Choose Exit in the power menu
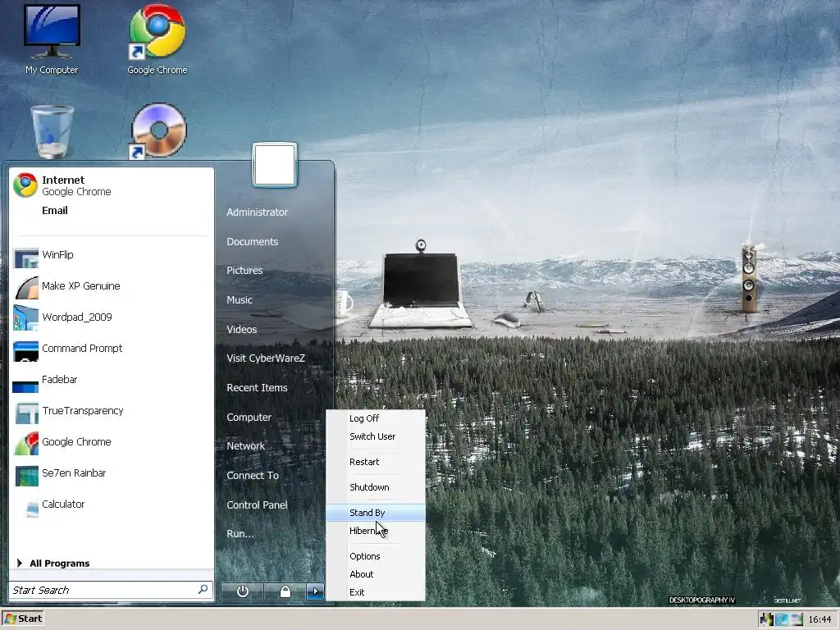Viewport: 840px width, 630px height. 376,592
